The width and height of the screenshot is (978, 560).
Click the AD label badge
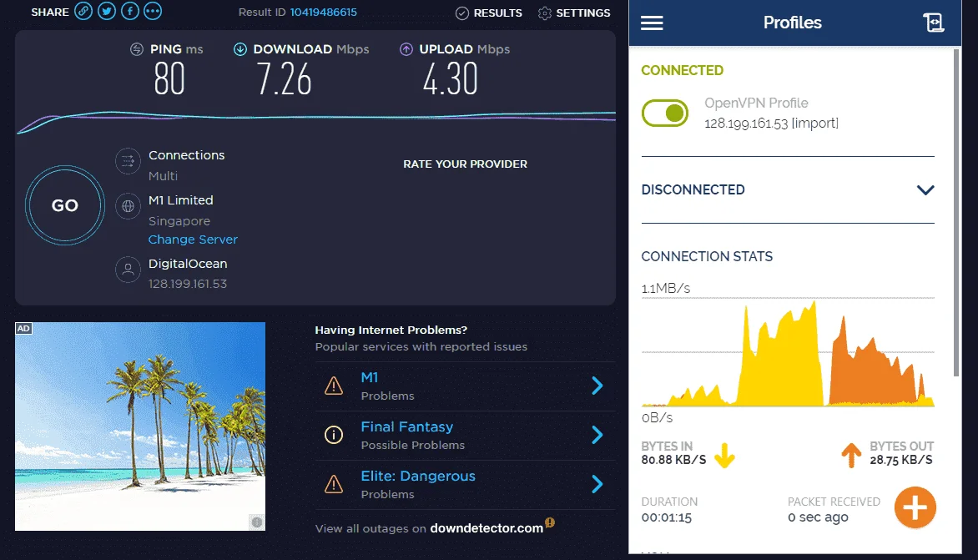(23, 329)
